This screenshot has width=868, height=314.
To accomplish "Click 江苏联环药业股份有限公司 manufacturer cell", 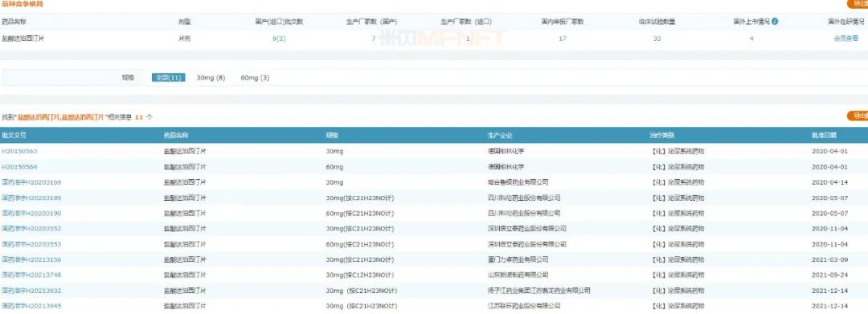I will pyautogui.click(x=524, y=305).
